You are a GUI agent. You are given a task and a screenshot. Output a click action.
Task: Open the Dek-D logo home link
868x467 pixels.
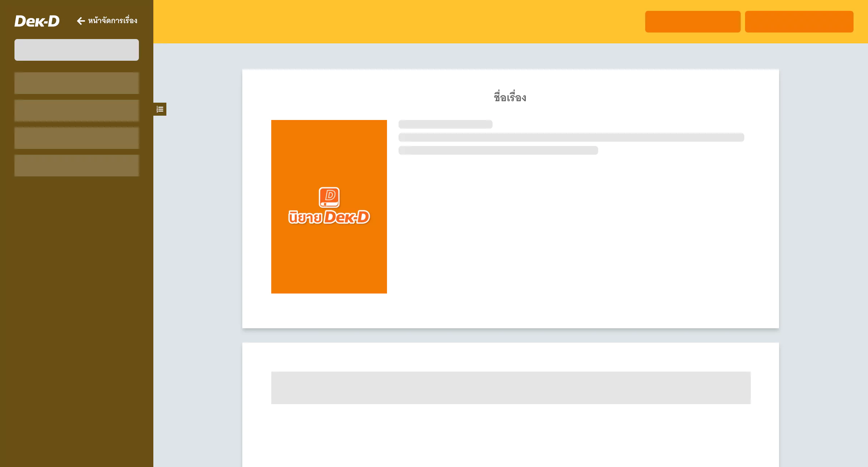(x=37, y=21)
